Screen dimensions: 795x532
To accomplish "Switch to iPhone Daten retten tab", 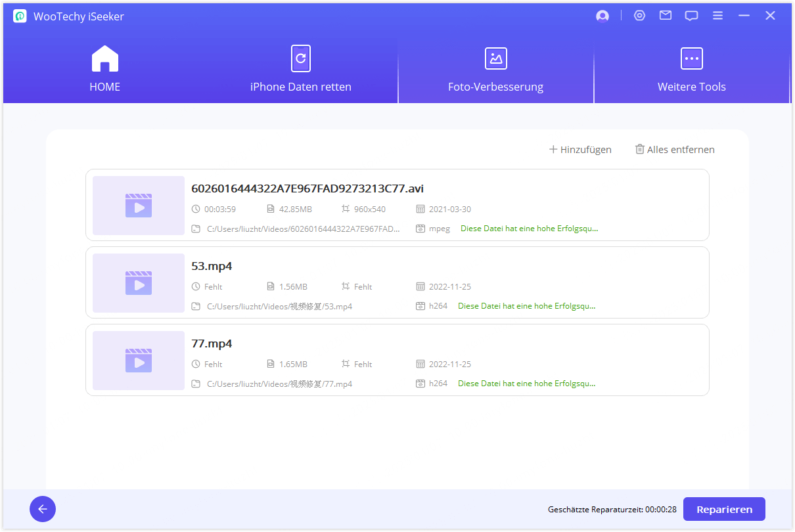I will [300, 68].
